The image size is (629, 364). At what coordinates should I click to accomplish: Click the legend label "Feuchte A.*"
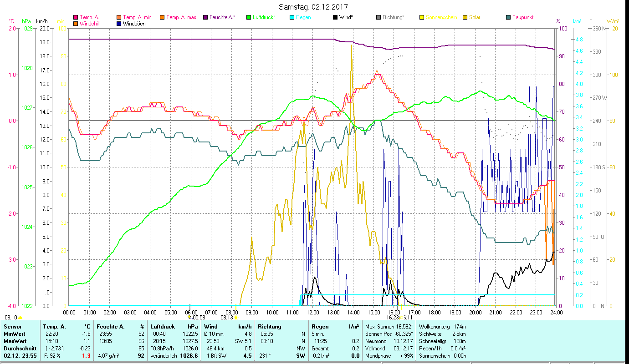pyautogui.click(x=223, y=18)
